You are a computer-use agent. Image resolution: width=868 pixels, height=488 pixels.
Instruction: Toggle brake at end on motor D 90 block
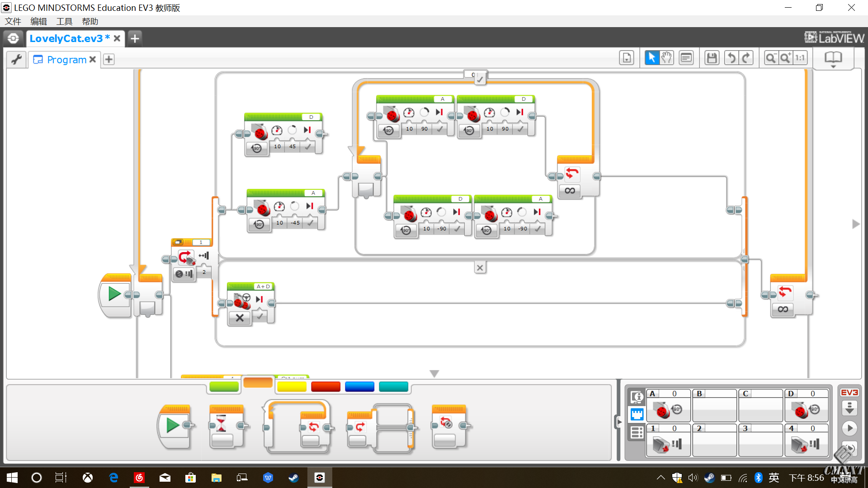point(520,129)
